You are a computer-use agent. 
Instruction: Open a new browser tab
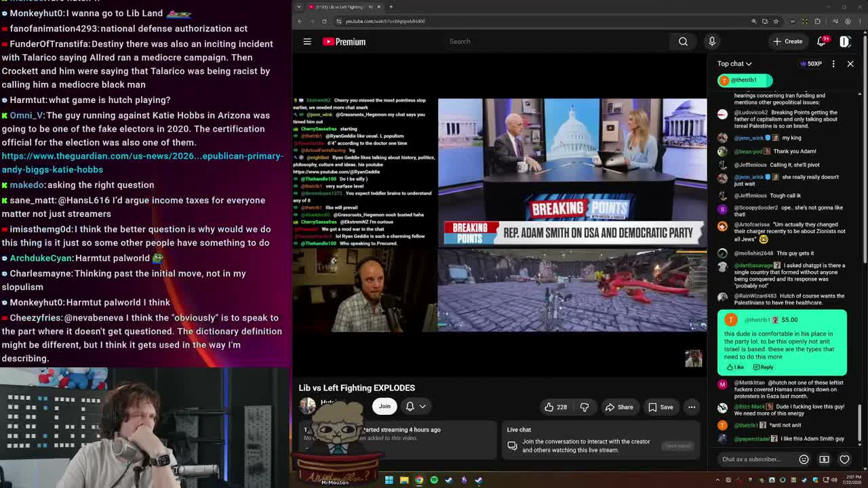[391, 7]
